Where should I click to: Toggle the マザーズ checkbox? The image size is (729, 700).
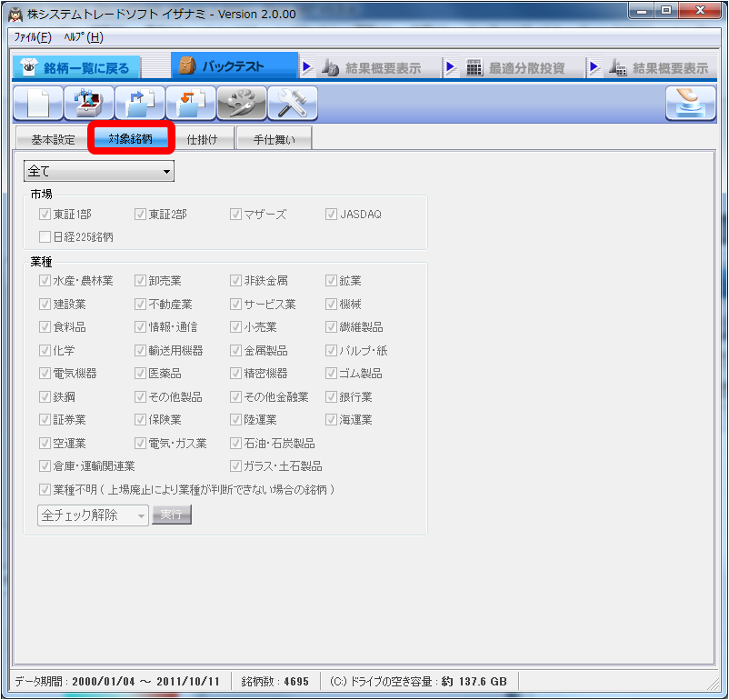click(x=235, y=214)
